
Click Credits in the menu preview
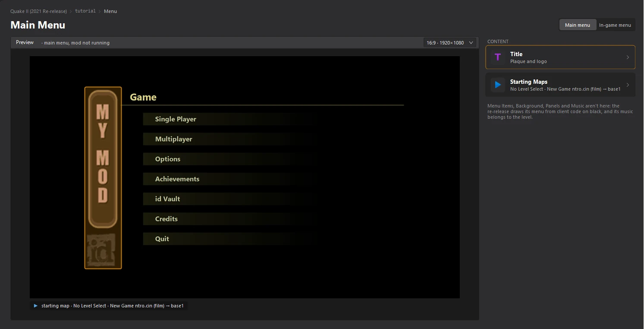166,219
